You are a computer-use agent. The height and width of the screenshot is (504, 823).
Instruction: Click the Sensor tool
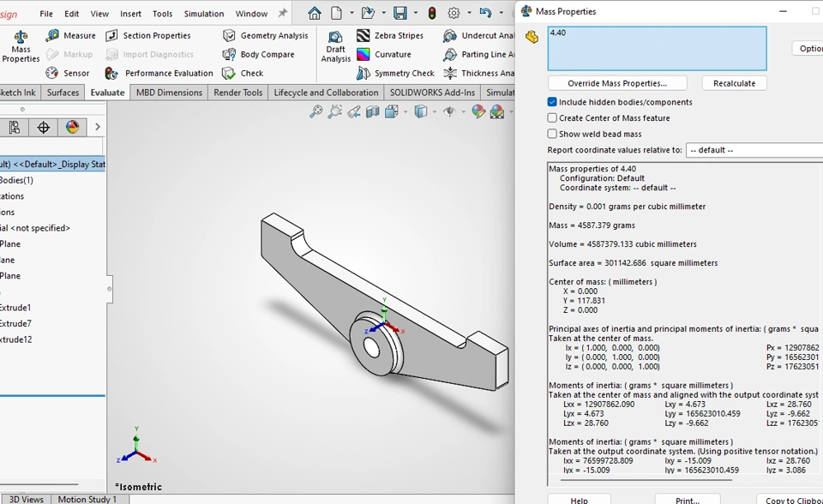coord(67,73)
